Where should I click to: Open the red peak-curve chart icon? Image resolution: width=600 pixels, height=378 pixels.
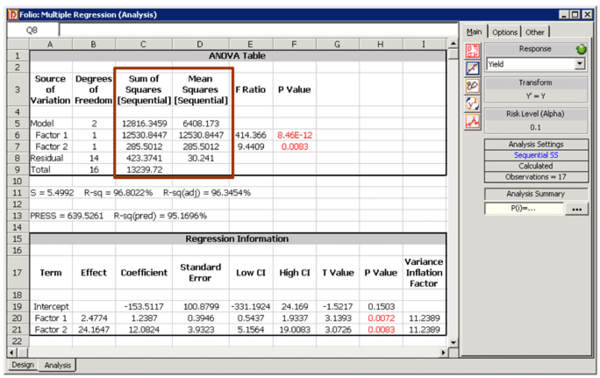(x=473, y=122)
